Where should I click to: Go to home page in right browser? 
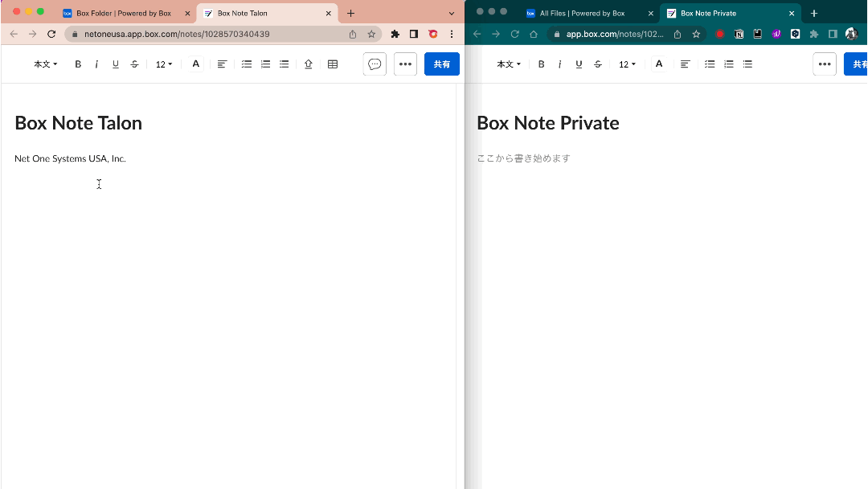pos(534,35)
